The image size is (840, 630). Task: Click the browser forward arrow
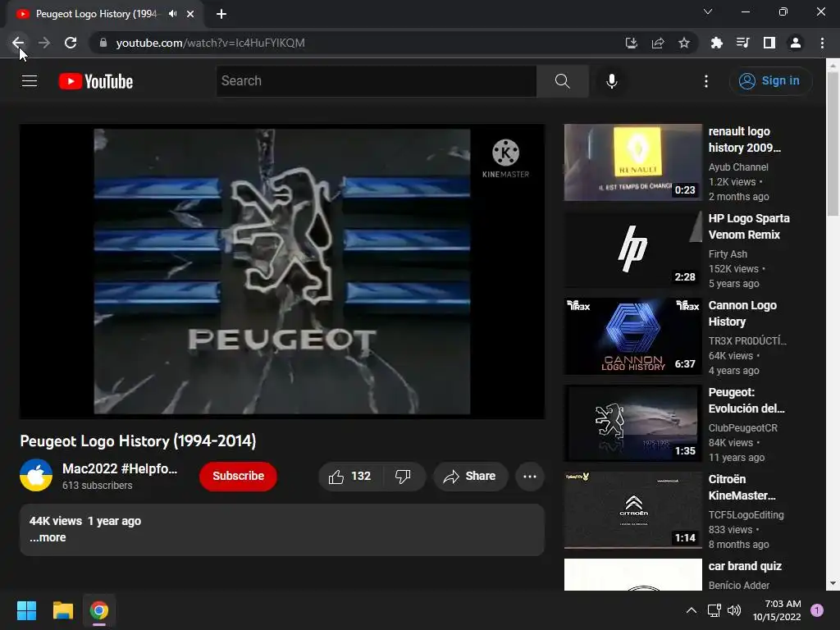(x=44, y=43)
